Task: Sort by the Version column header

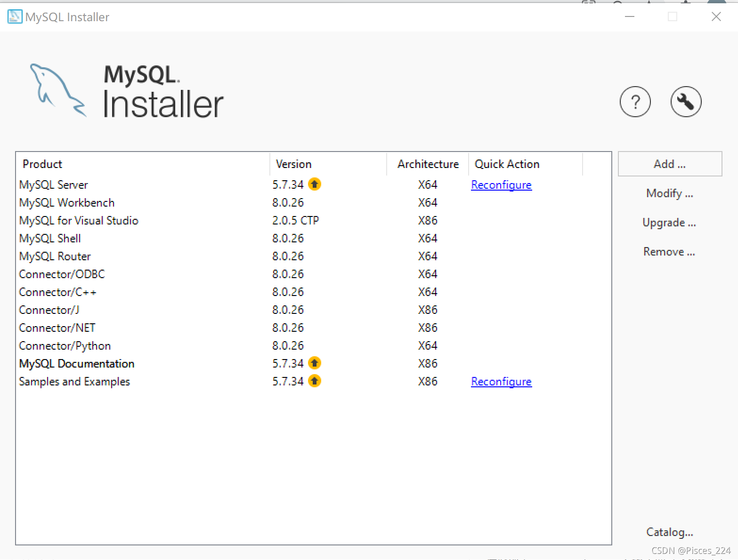Action: [x=328, y=164]
